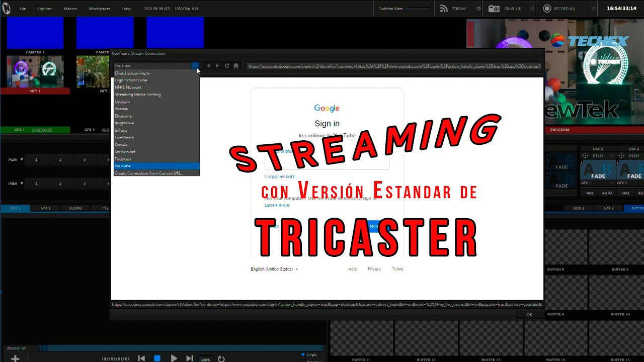Select Churchstreaming.tv from the list

pyautogui.click(x=156, y=73)
